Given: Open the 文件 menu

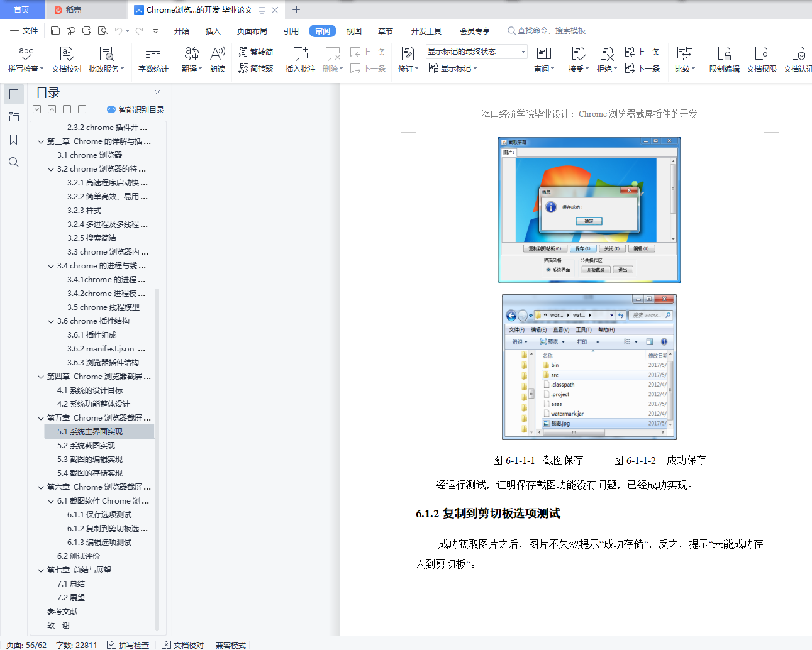Looking at the screenshot, I should click(x=24, y=31).
